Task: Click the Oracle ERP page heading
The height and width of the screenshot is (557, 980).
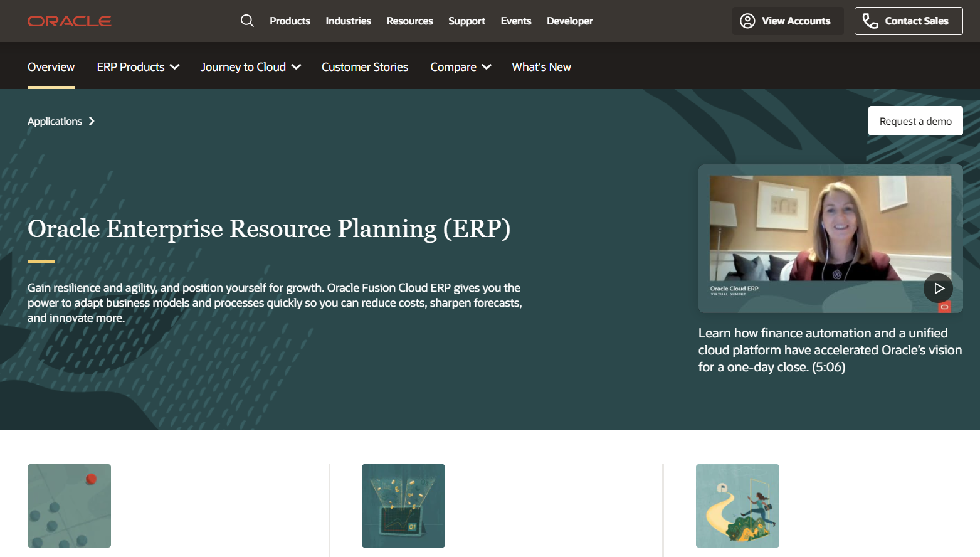Action: pyautogui.click(x=269, y=229)
